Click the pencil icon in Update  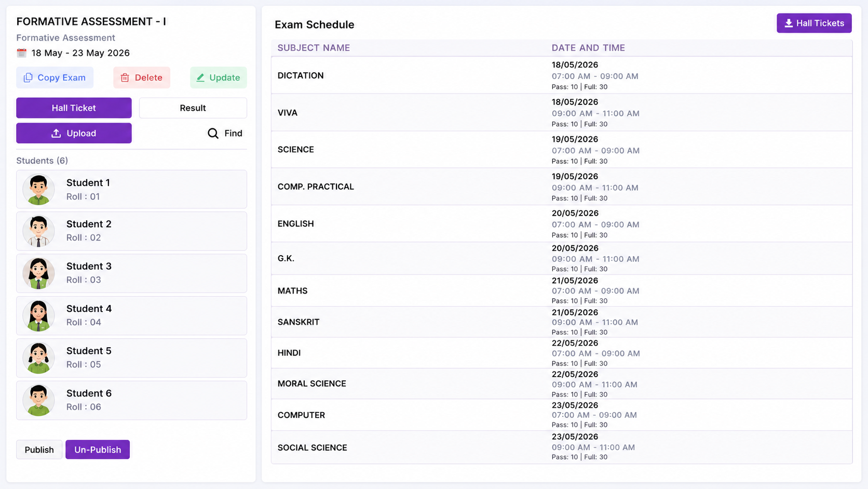coord(200,77)
